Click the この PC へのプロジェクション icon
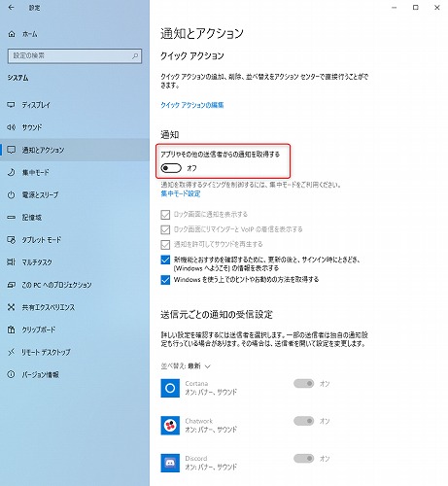The width and height of the screenshot is (448, 486). pyautogui.click(x=11, y=285)
